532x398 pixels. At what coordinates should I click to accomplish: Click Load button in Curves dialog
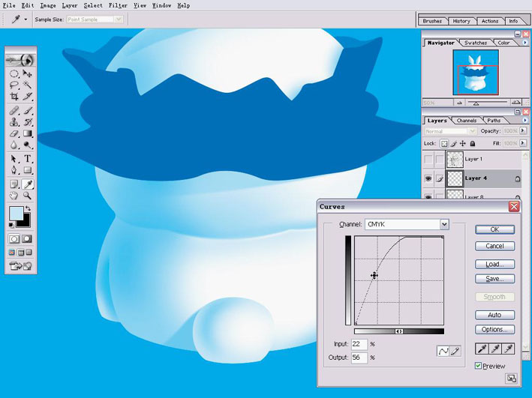[x=494, y=264]
